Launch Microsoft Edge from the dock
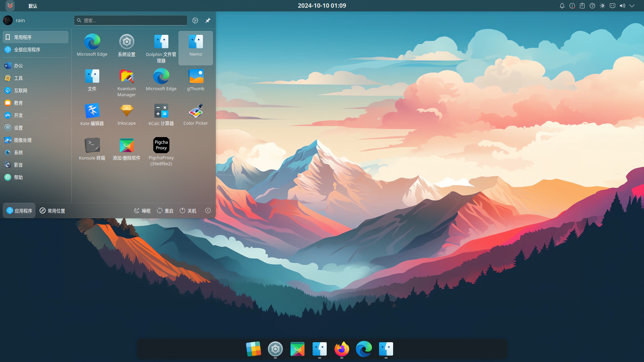Screen dimensions: 644x362 point(364,349)
